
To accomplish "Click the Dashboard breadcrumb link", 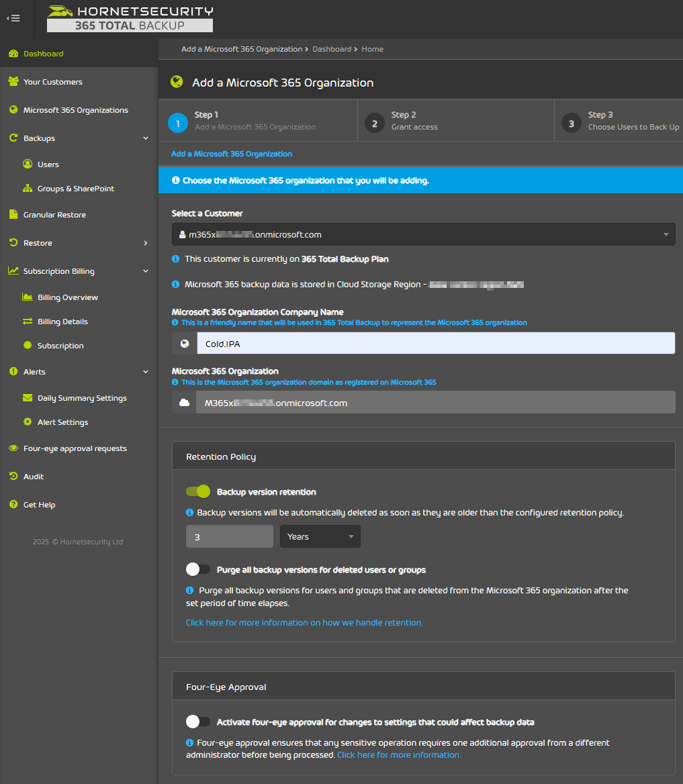I will 332,49.
